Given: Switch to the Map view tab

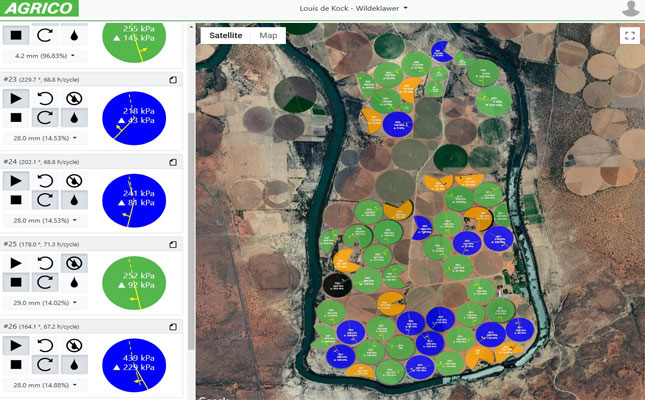Looking at the screenshot, I should 268,35.
